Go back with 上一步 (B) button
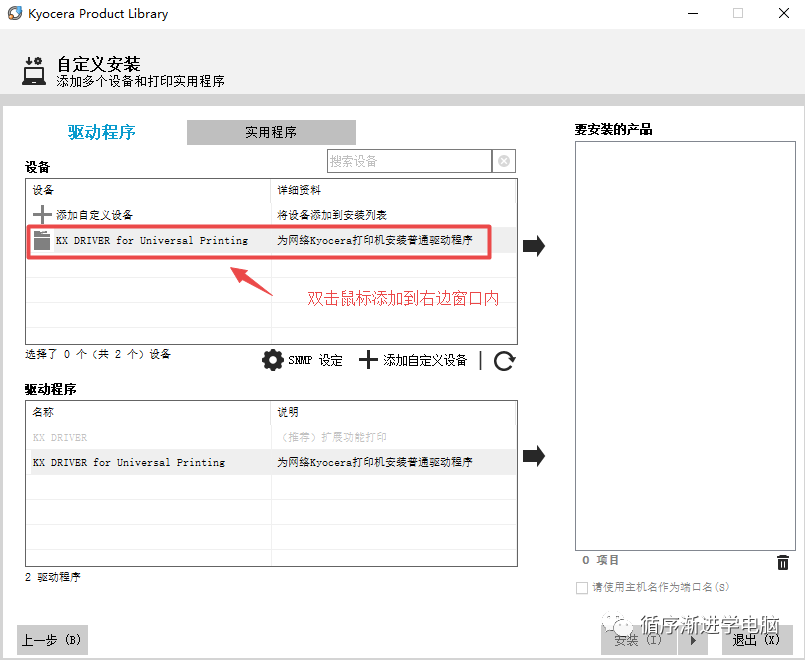Screen dimensions: 805x660 coord(52,640)
